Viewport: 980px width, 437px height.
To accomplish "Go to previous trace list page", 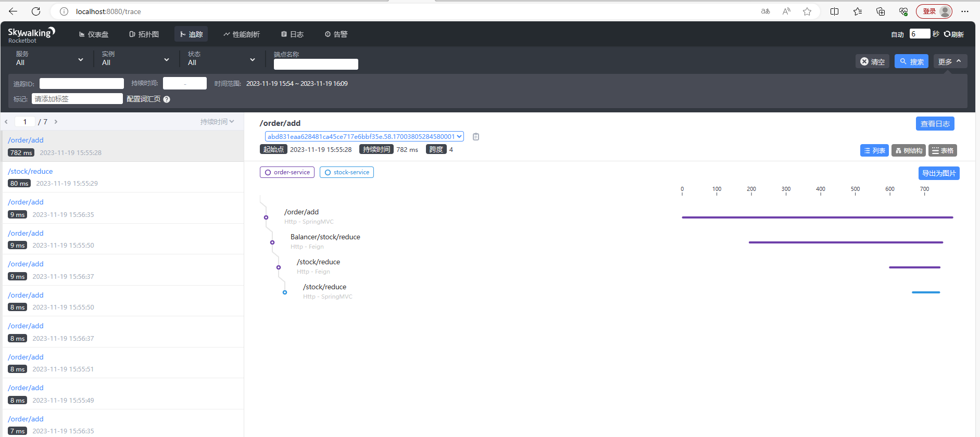I will click(6, 122).
